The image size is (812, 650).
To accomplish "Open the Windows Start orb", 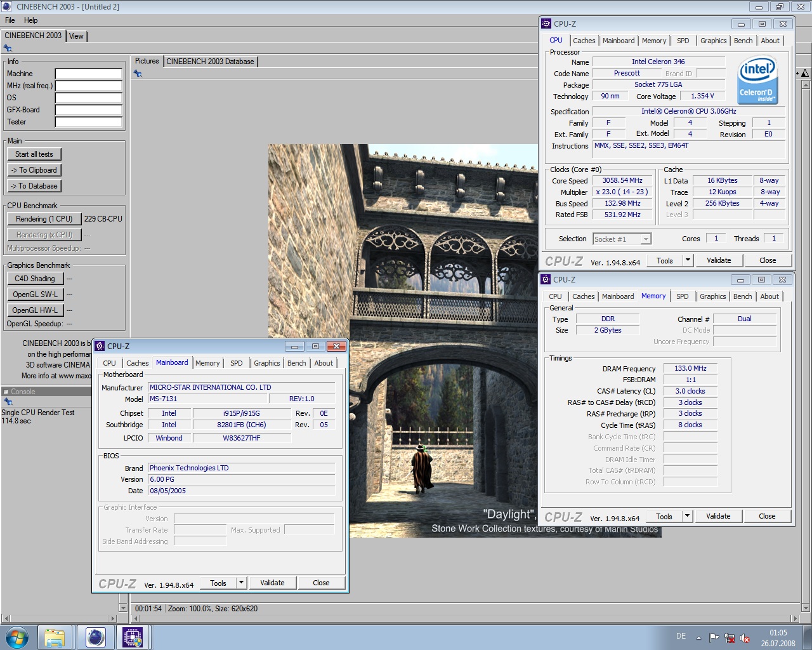I will 17,637.
